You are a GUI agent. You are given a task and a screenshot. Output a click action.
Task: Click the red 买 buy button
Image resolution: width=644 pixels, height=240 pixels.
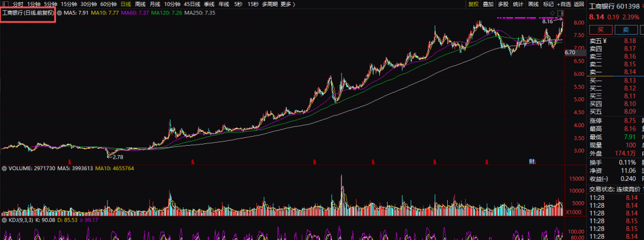(600, 30)
